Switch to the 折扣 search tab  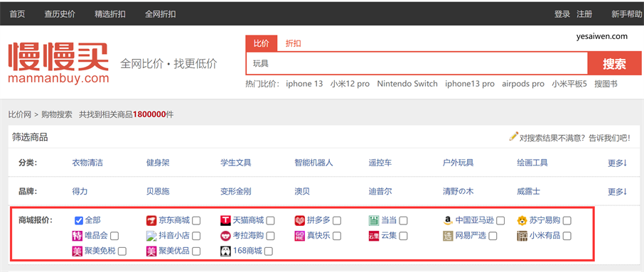click(294, 43)
